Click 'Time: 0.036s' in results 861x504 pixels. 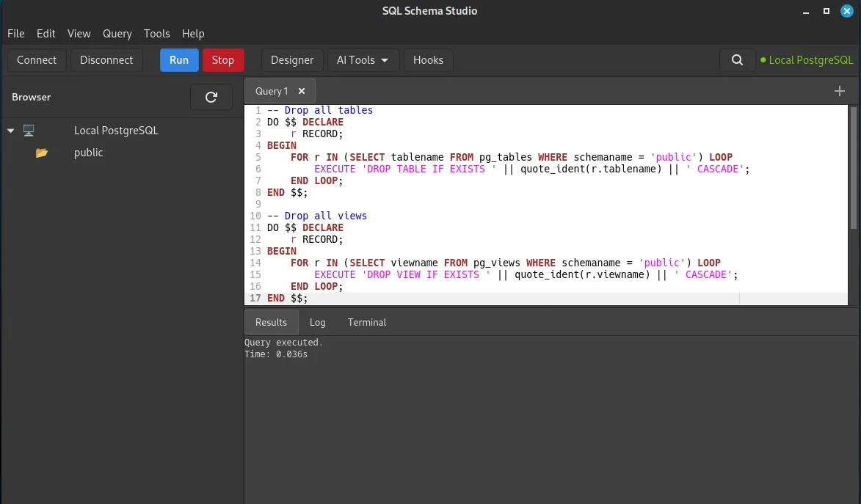(x=276, y=354)
